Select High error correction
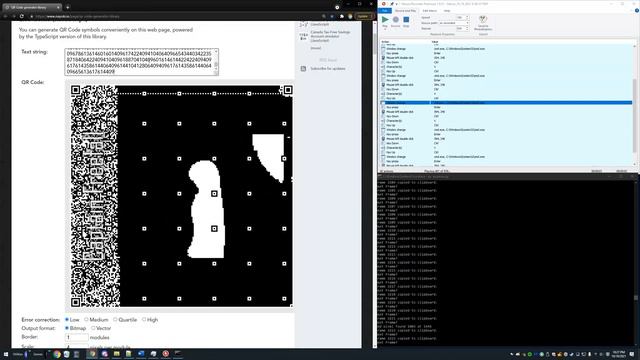 pyautogui.click(x=144, y=320)
